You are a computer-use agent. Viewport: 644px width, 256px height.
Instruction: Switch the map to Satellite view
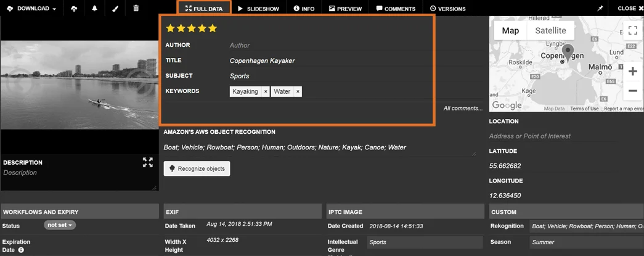click(x=550, y=30)
